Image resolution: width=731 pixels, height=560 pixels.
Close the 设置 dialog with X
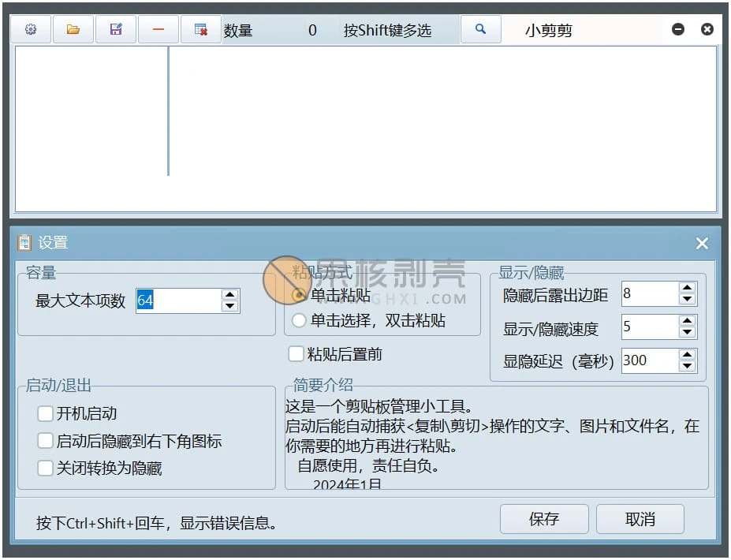[702, 243]
